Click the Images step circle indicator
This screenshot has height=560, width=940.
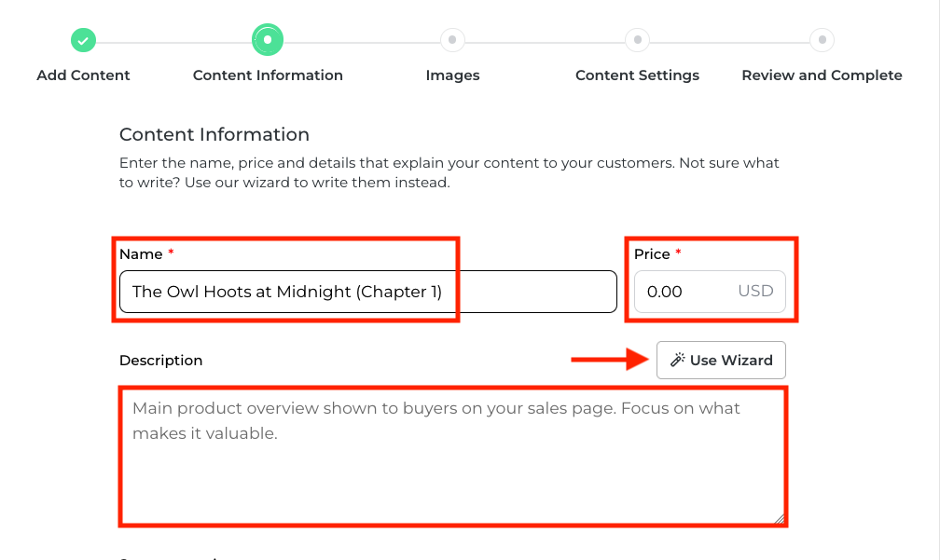452,41
